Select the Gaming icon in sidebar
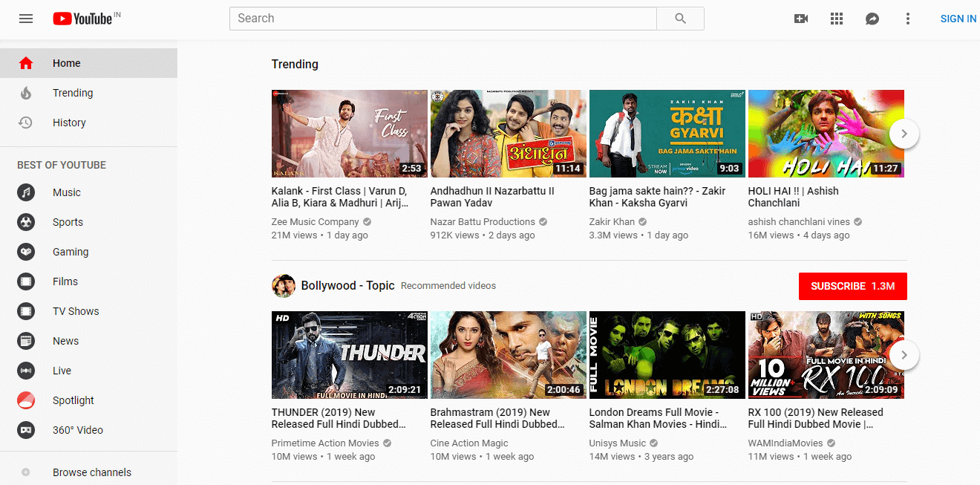The width and height of the screenshot is (980, 485). (26, 252)
